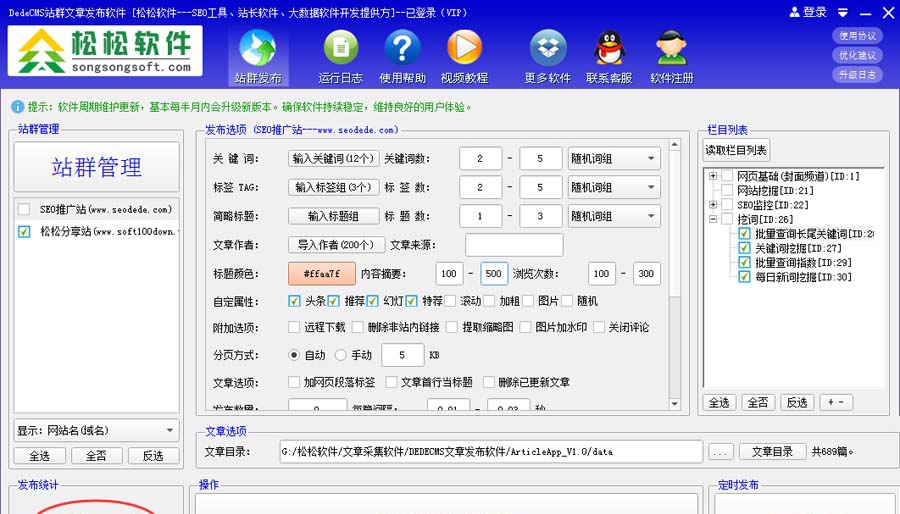Uncheck the 松松分享站 site checkbox
The height and width of the screenshot is (514, 900).
tap(24, 232)
